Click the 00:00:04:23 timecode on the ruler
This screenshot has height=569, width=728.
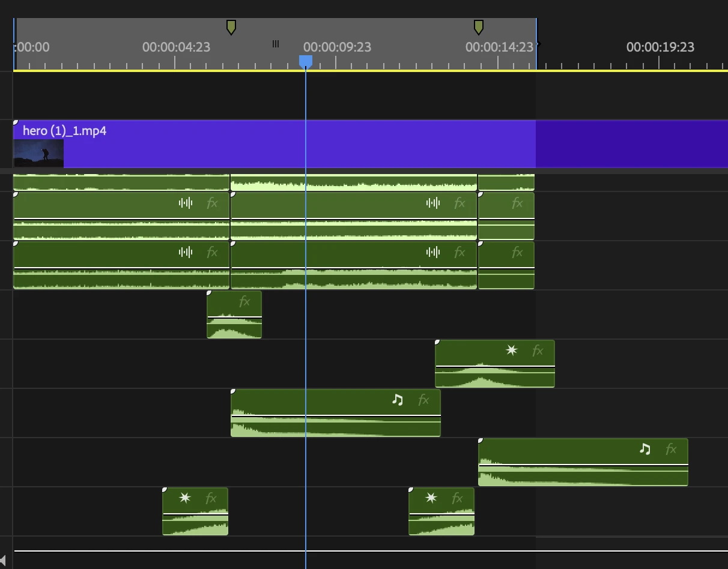click(x=176, y=47)
